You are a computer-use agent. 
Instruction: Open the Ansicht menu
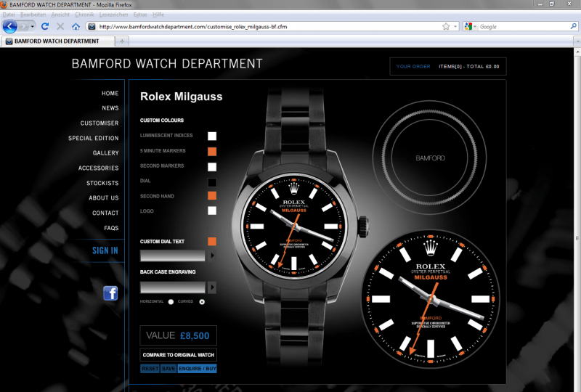pos(60,15)
